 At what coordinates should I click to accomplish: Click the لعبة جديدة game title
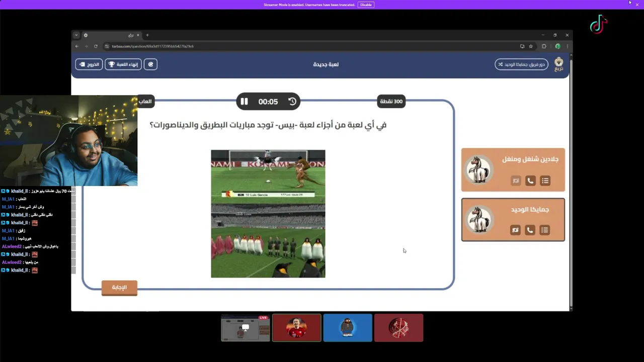(x=326, y=64)
